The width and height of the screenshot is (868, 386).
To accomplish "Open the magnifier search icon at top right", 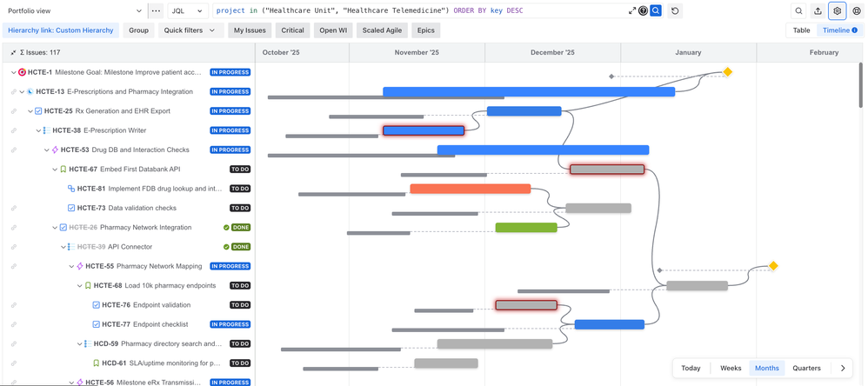I will 798,10.
